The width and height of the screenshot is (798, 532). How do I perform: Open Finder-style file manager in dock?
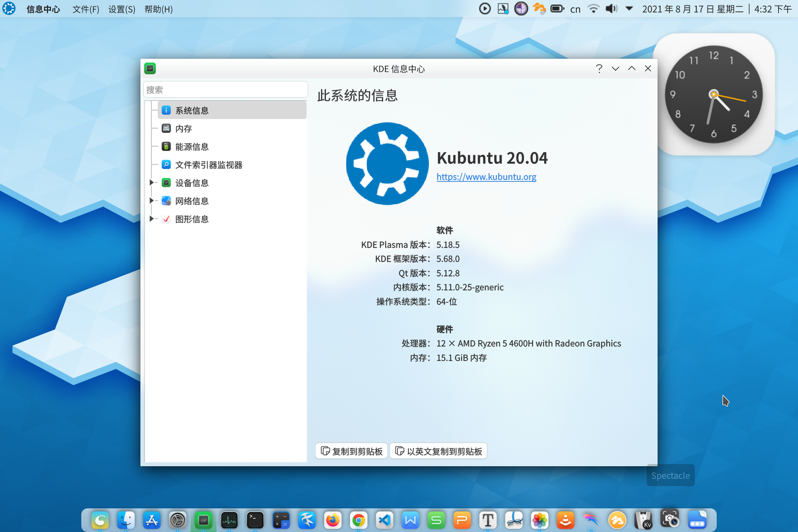pos(126,520)
